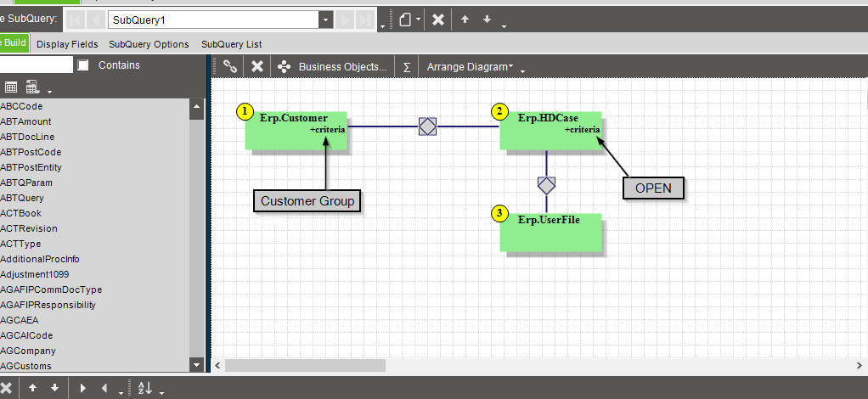Select ABTQParam in table list
Screen dimensions: 868x399
tap(25, 183)
